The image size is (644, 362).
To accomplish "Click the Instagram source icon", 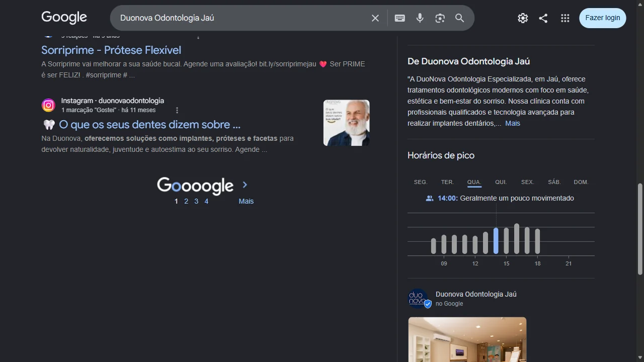I will pos(48,105).
